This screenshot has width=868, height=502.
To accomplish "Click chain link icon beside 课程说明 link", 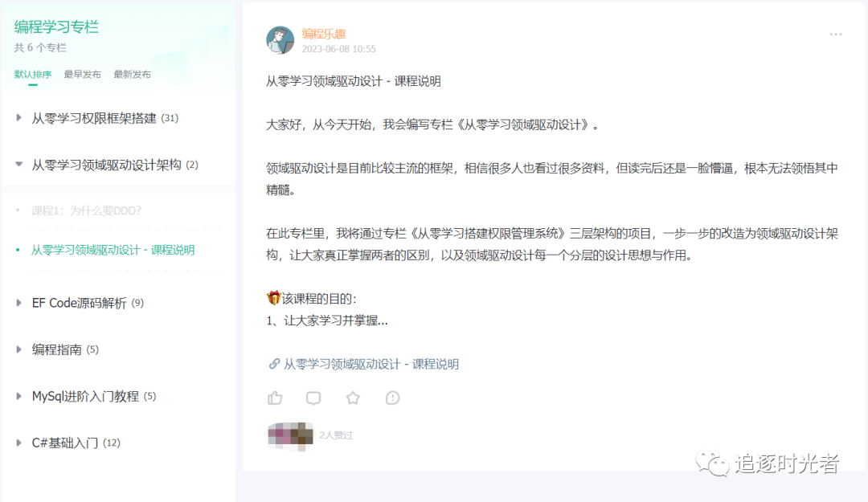I will [x=274, y=364].
